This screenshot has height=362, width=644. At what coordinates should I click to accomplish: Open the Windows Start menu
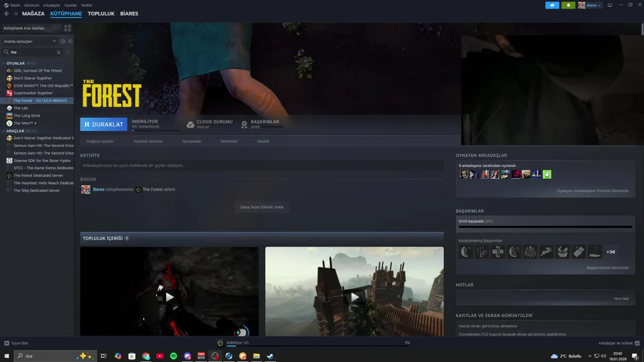(7, 356)
